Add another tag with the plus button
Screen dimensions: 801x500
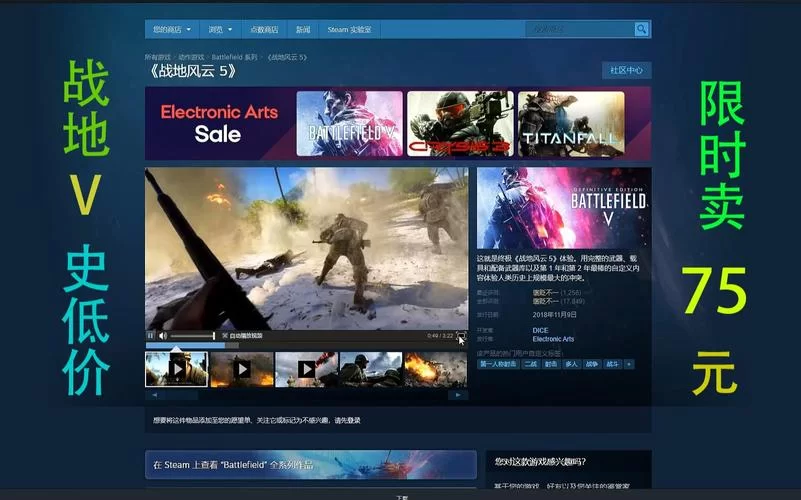(x=629, y=364)
